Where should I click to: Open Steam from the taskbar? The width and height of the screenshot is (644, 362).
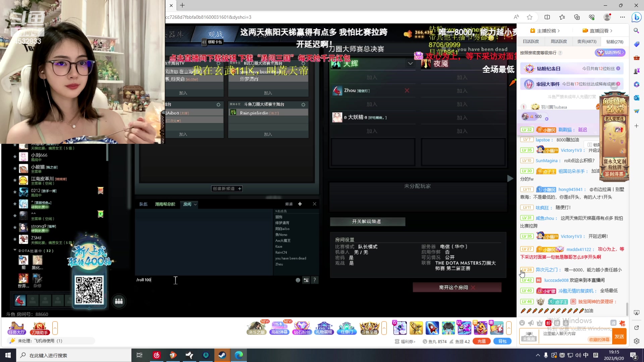click(222, 355)
